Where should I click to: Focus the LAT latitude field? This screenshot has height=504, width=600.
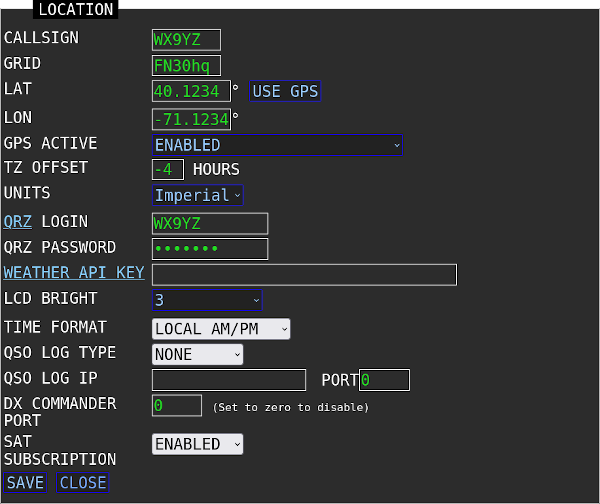191,92
